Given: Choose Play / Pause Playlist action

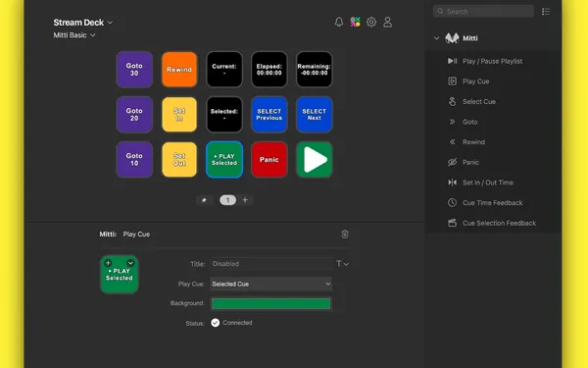Looking at the screenshot, I should 493,61.
